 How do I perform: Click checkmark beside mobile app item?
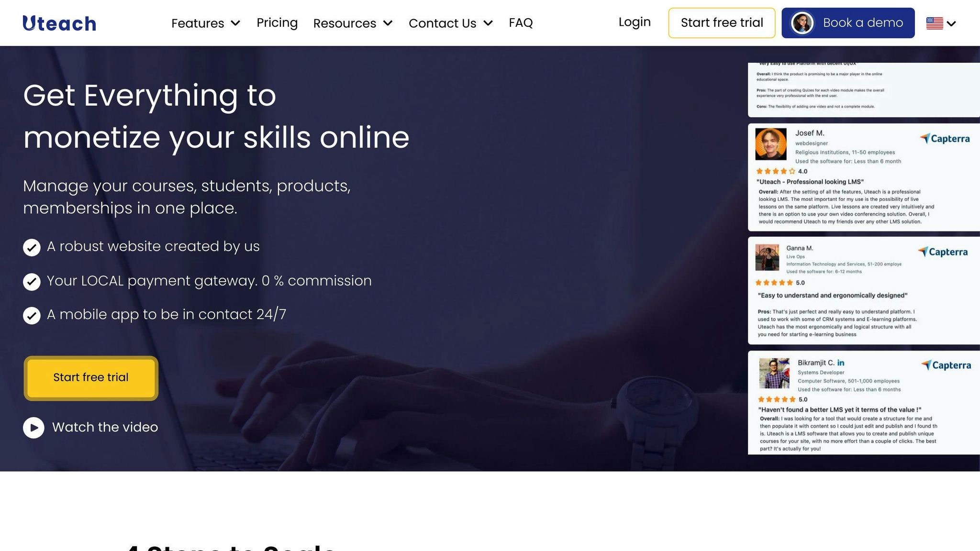[x=32, y=316]
